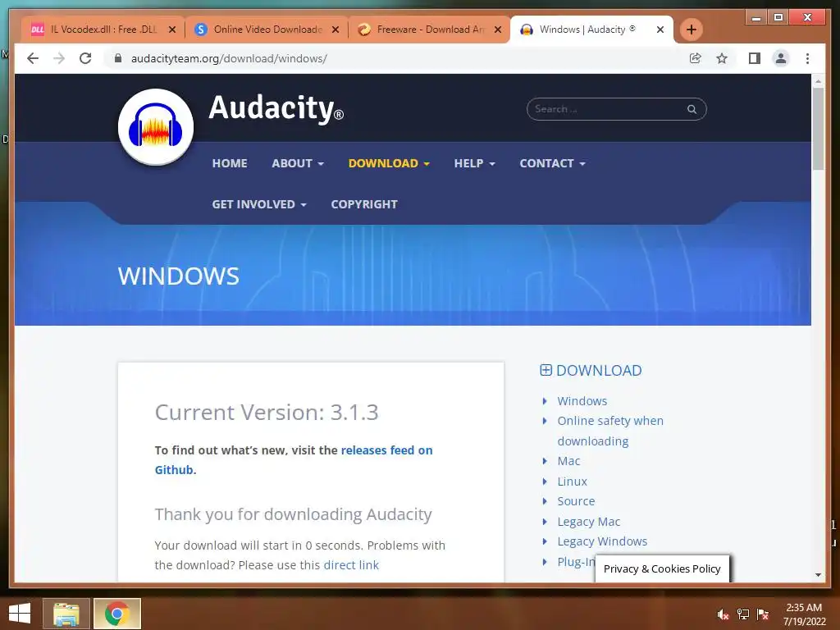Image resolution: width=840 pixels, height=630 pixels.
Task: Open Windows Start button
Action: (20, 614)
